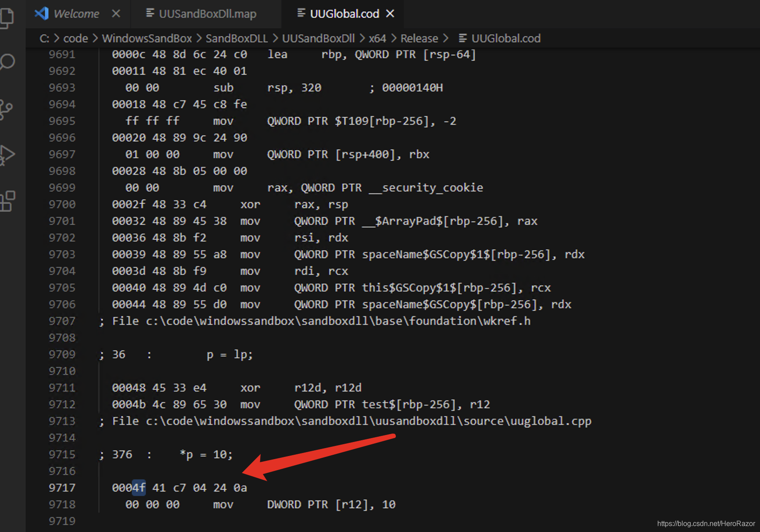
Task: Click line number 9717 in gutter
Action: pos(62,488)
